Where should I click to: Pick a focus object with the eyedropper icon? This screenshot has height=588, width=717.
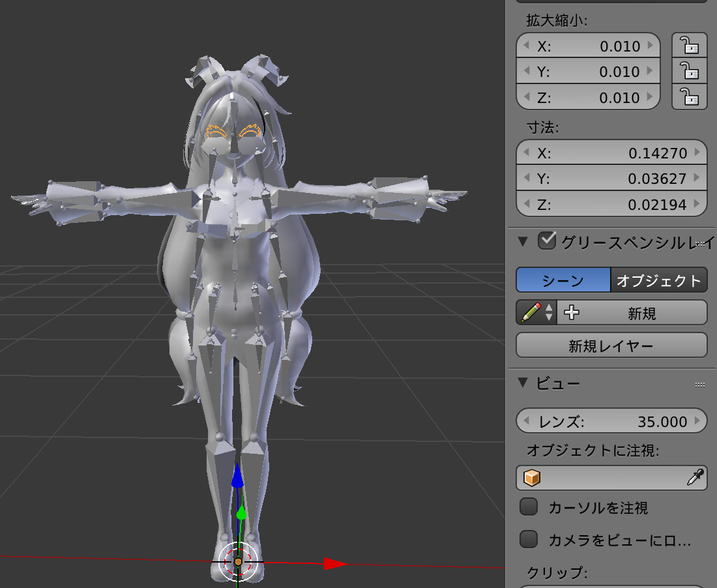[695, 478]
